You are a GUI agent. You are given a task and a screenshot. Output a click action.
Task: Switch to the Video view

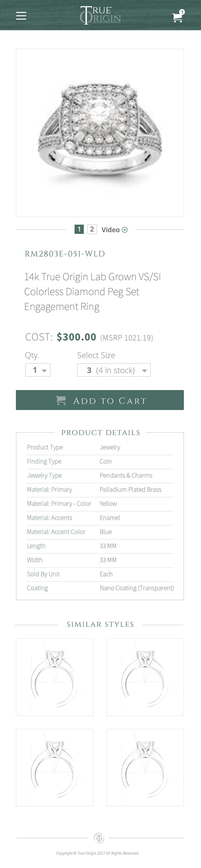point(114,229)
